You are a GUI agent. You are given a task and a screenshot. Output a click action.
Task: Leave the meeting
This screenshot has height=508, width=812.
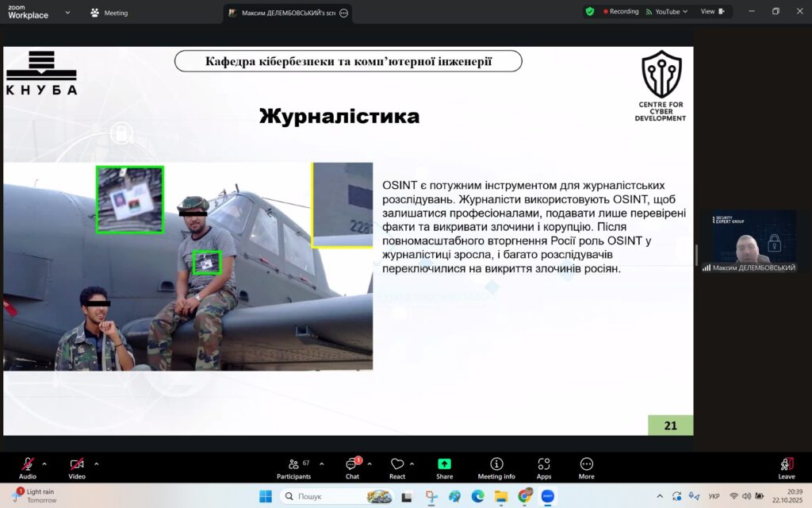(786, 466)
